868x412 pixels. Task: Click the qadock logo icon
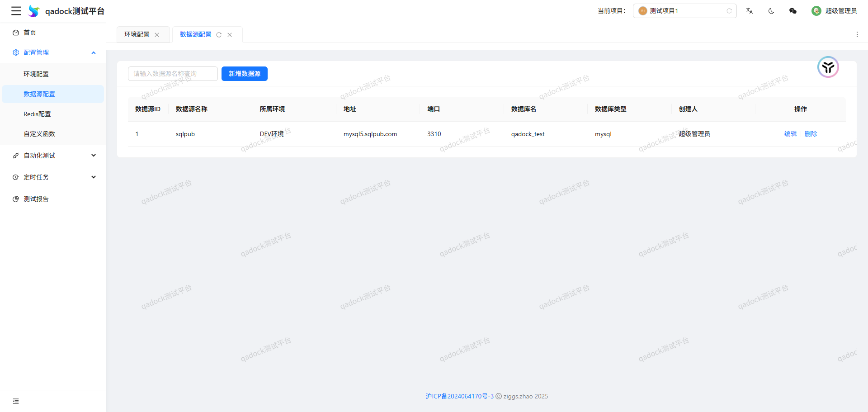pos(34,11)
